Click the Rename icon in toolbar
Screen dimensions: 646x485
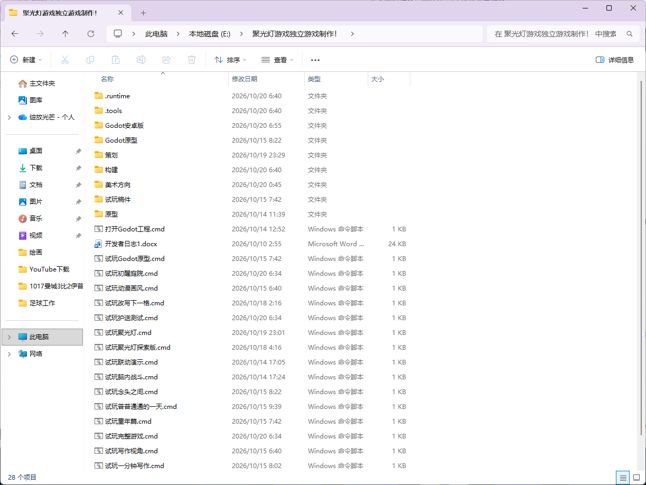(x=141, y=60)
